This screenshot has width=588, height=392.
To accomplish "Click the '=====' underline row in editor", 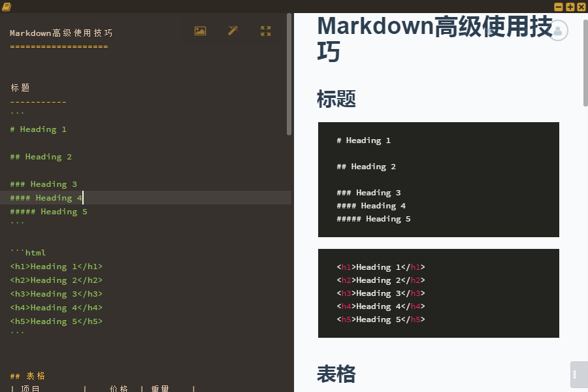I will [x=59, y=46].
